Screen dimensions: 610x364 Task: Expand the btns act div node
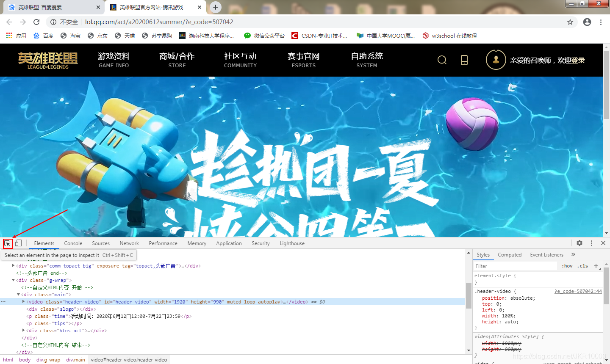24,331
